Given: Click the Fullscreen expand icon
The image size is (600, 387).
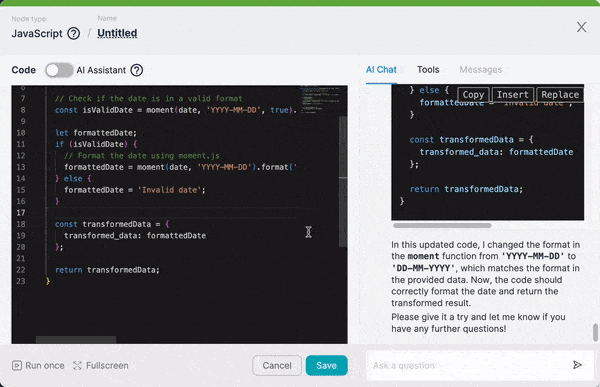Looking at the screenshot, I should [x=77, y=366].
